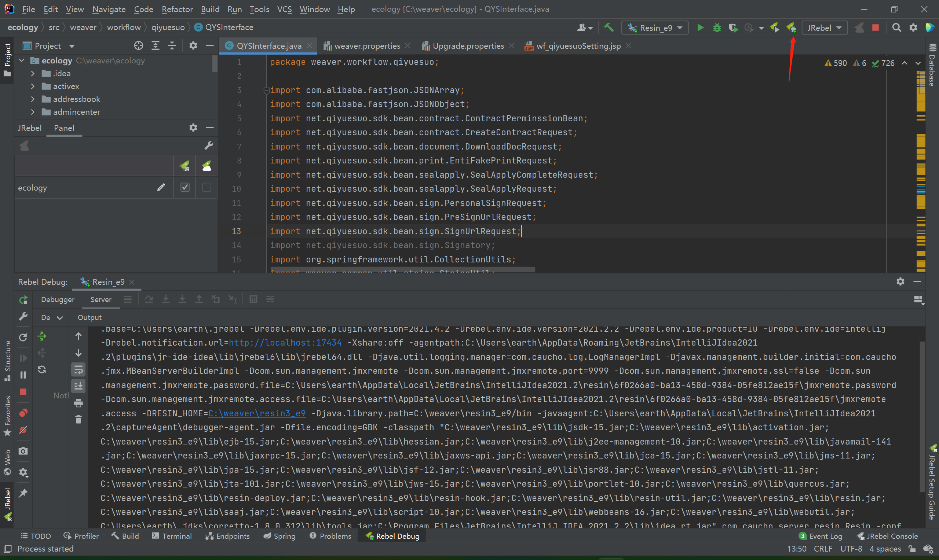Rerun Resin_e9 debug session icon
The height and width of the screenshot is (560, 939).
tap(23, 300)
